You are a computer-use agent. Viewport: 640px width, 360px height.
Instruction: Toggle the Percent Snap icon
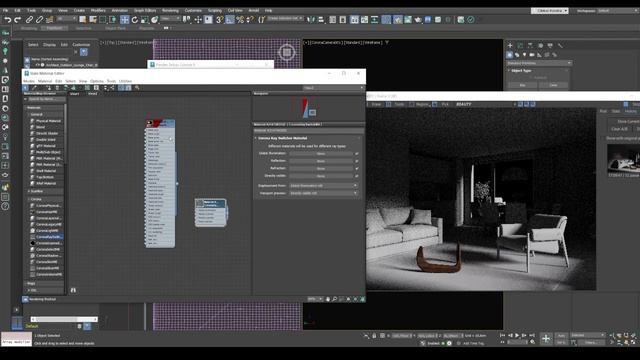pyautogui.click(x=240, y=20)
